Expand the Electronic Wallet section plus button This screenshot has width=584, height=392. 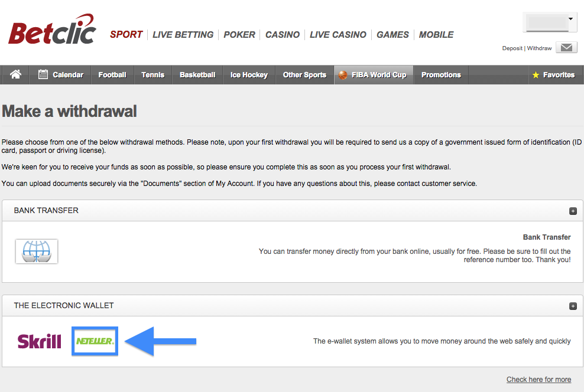coord(573,306)
